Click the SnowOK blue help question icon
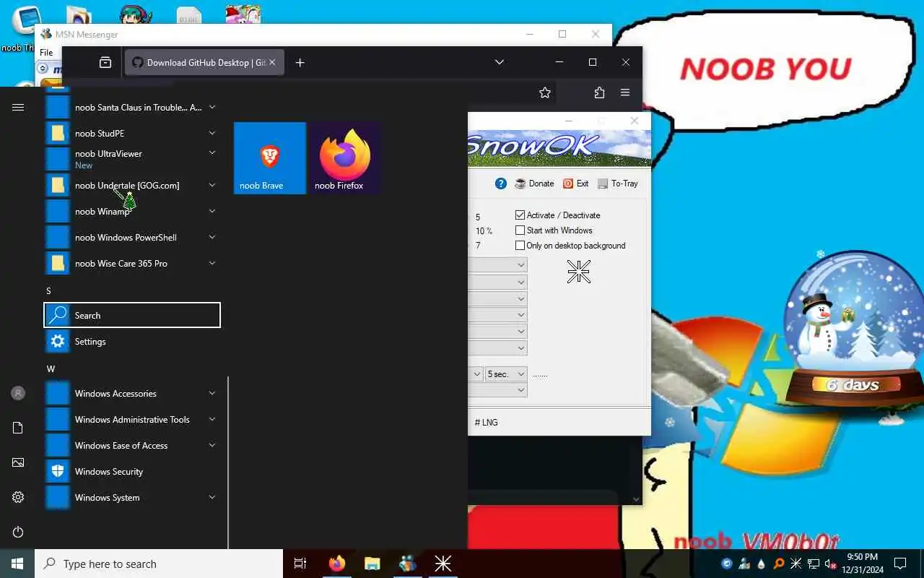This screenshot has height=578, width=924. click(x=501, y=184)
